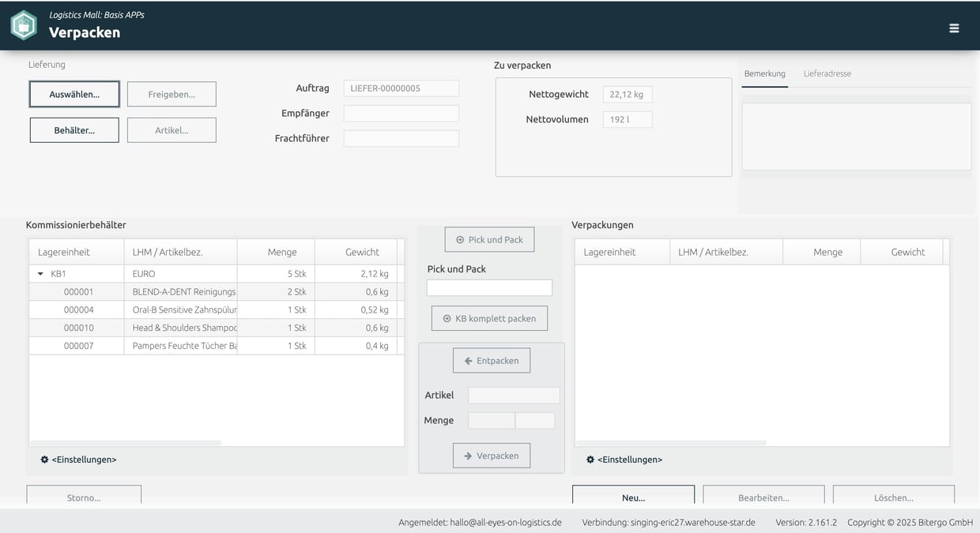Open the hamburger menu icon

(954, 28)
